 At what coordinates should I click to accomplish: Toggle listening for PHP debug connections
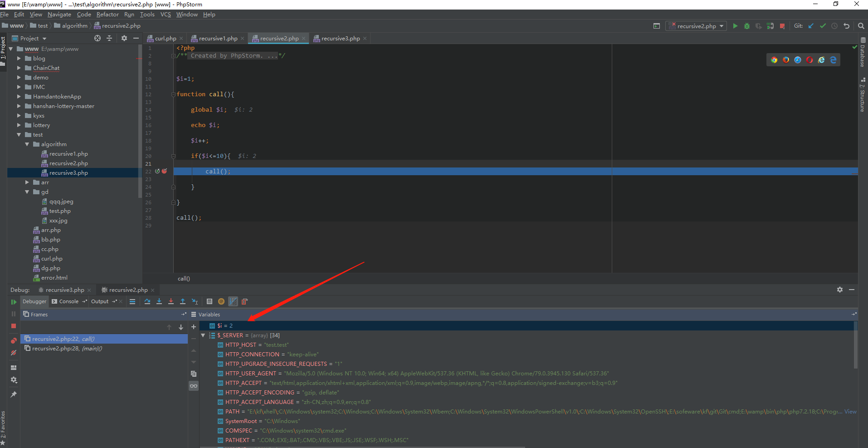[x=770, y=26]
